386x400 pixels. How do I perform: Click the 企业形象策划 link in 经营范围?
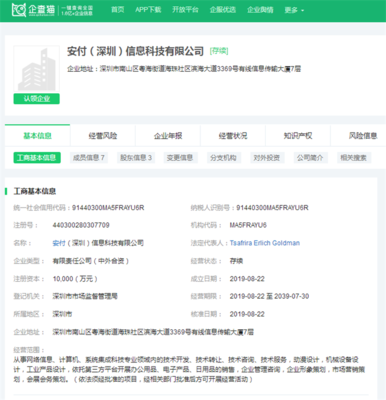click(306, 370)
